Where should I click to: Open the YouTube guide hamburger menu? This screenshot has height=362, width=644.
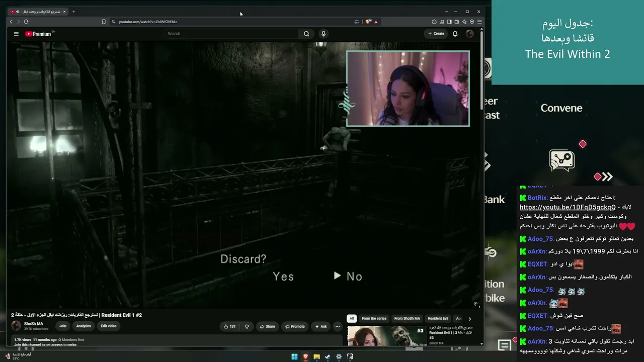(x=16, y=34)
